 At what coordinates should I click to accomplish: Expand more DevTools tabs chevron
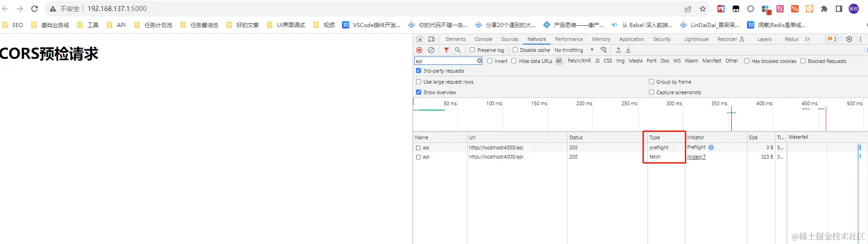pos(807,39)
